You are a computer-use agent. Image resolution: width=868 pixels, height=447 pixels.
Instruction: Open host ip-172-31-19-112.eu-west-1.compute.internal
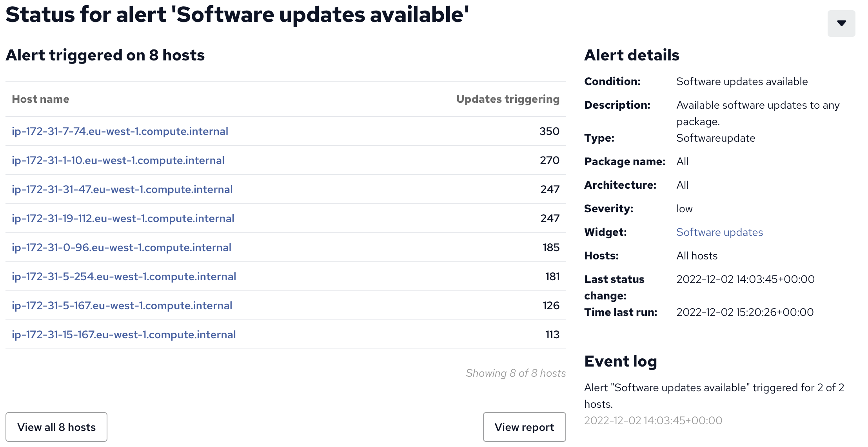tap(123, 218)
